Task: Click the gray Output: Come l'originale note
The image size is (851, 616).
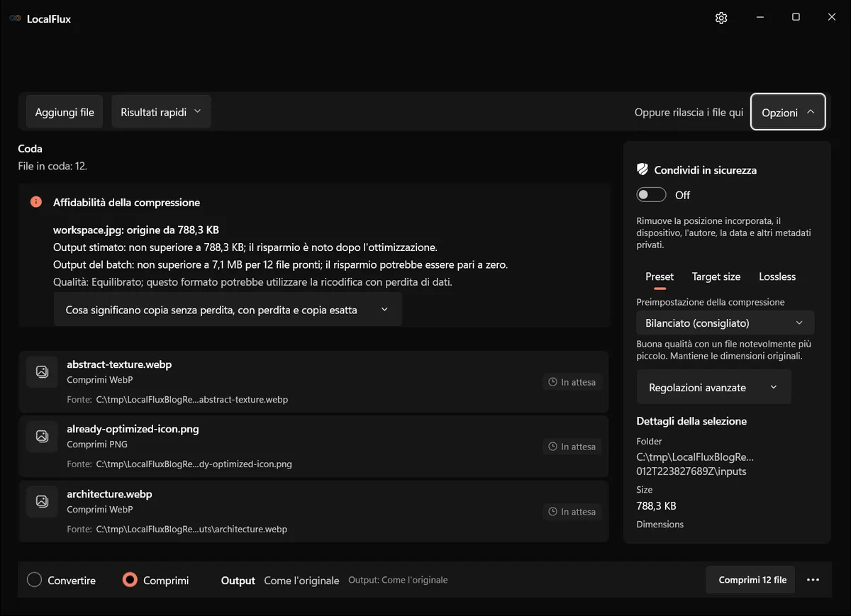Action: pyautogui.click(x=398, y=580)
